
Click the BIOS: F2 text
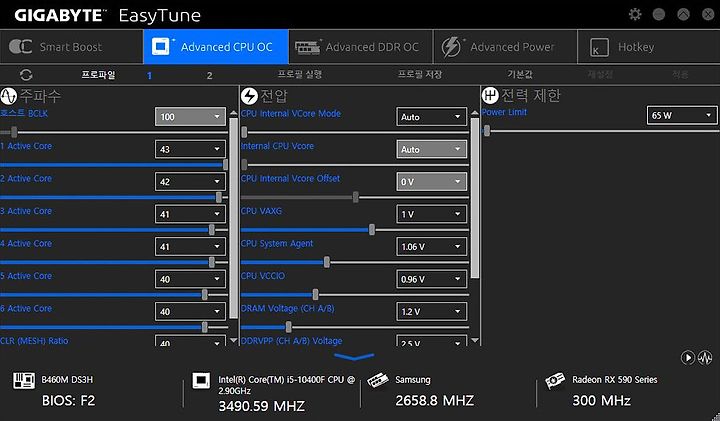point(68,401)
